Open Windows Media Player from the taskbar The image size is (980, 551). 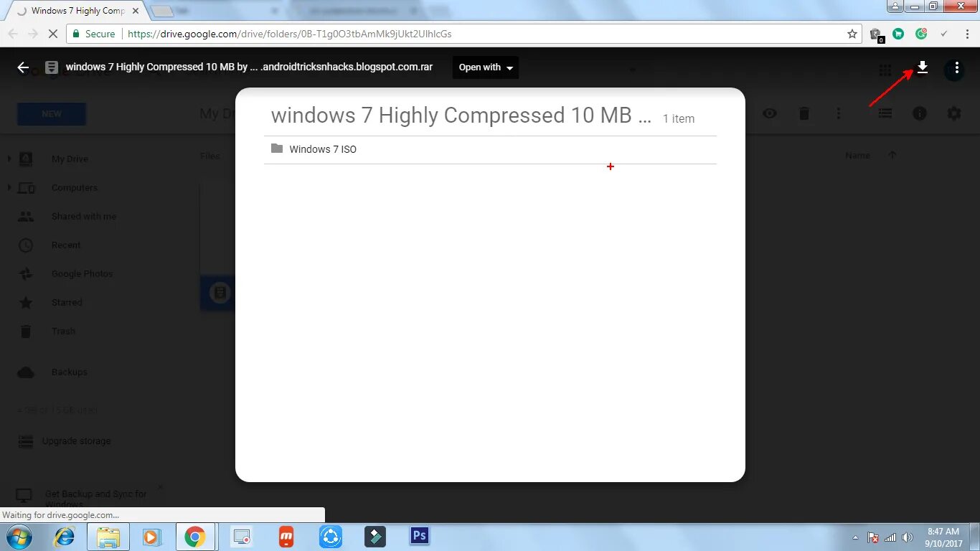coord(151,537)
